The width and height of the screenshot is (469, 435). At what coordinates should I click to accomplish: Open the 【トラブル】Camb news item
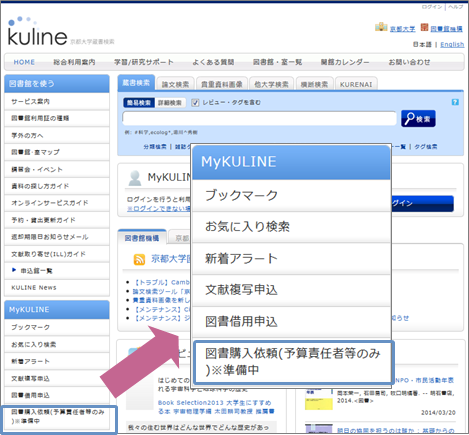pyautogui.click(x=162, y=282)
